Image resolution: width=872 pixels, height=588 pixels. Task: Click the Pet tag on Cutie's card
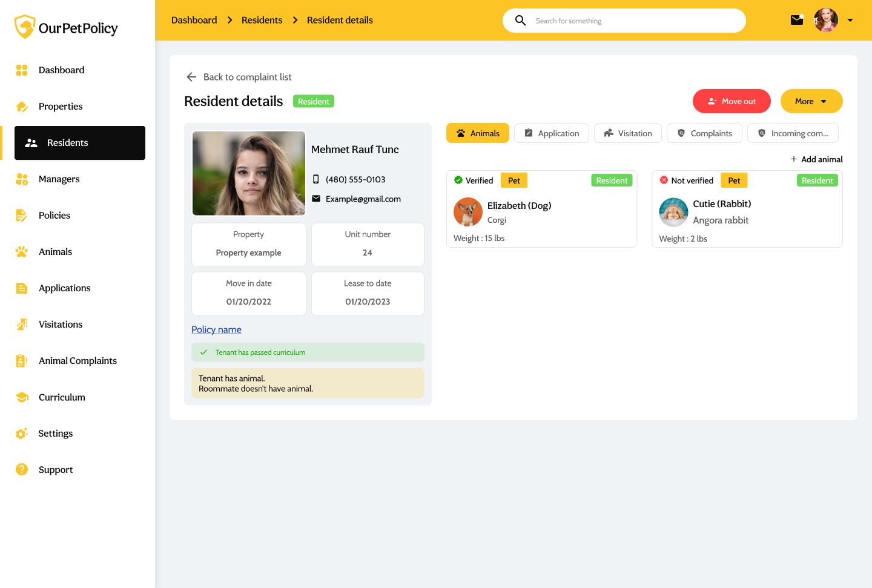pyautogui.click(x=734, y=180)
